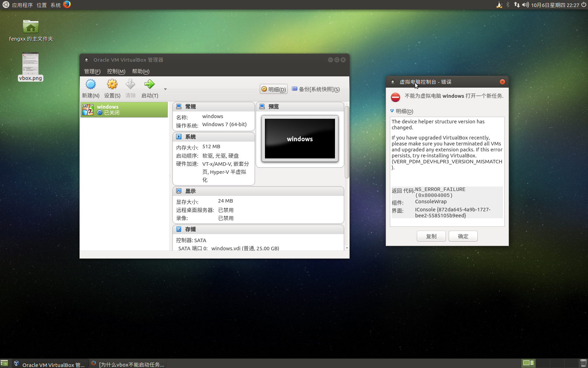Click the General section monitor icon
The width and height of the screenshot is (588, 368).
(179, 106)
